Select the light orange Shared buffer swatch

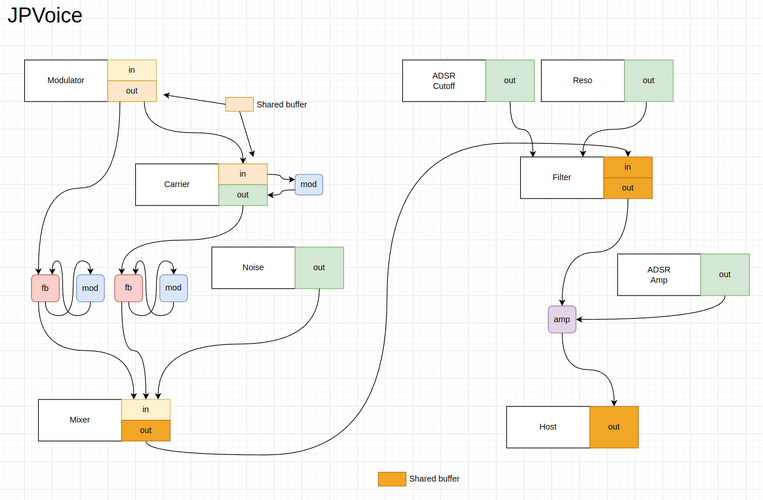pos(239,104)
